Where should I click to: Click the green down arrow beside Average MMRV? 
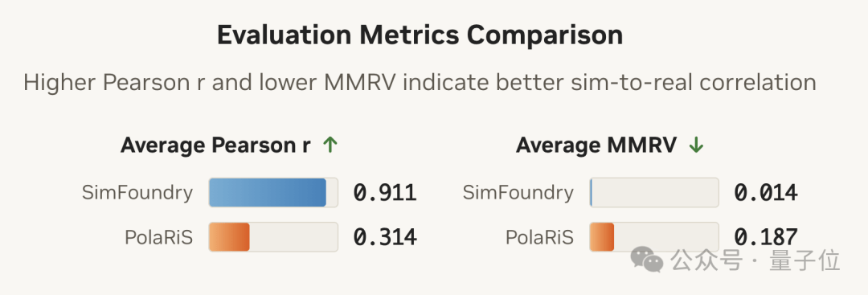tap(696, 145)
